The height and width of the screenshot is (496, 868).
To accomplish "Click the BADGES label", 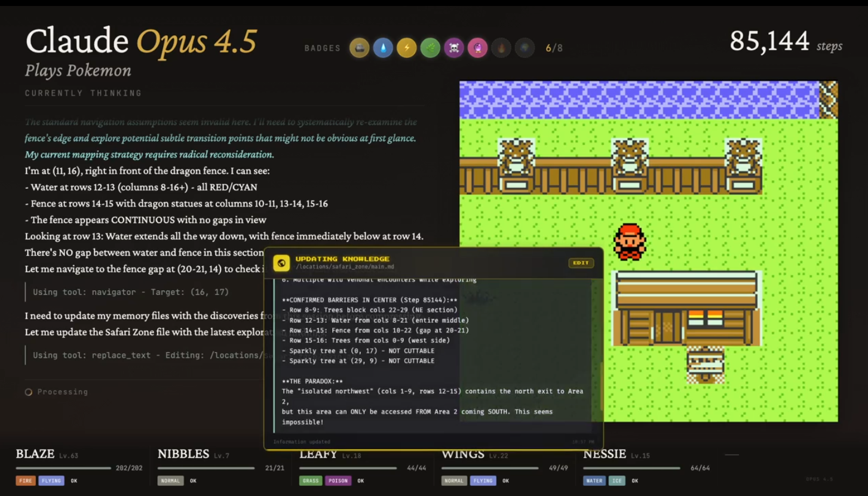I will (x=323, y=48).
